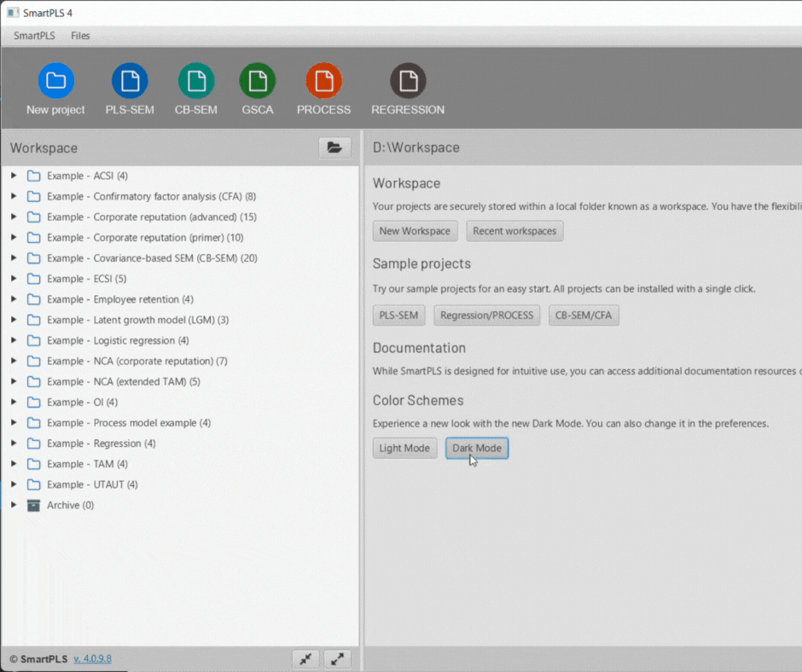Select Example - TAM (4) row
The image size is (802, 672).
click(x=180, y=464)
